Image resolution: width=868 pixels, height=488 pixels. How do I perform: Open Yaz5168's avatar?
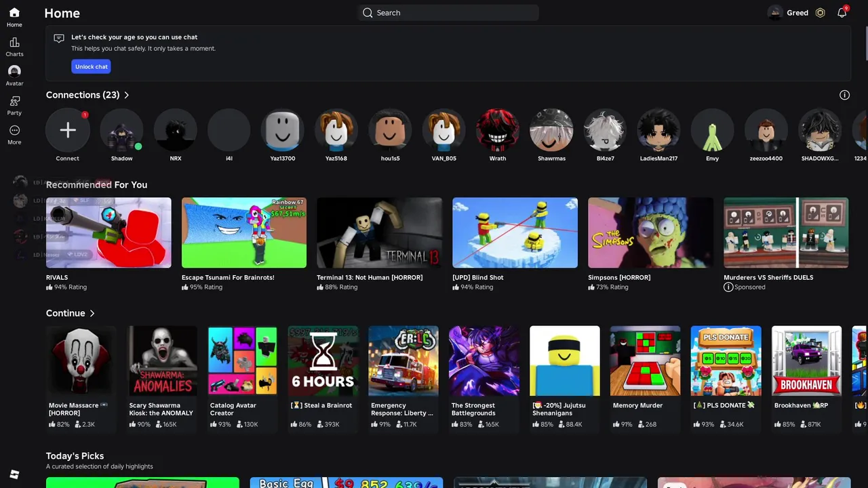pos(336,130)
